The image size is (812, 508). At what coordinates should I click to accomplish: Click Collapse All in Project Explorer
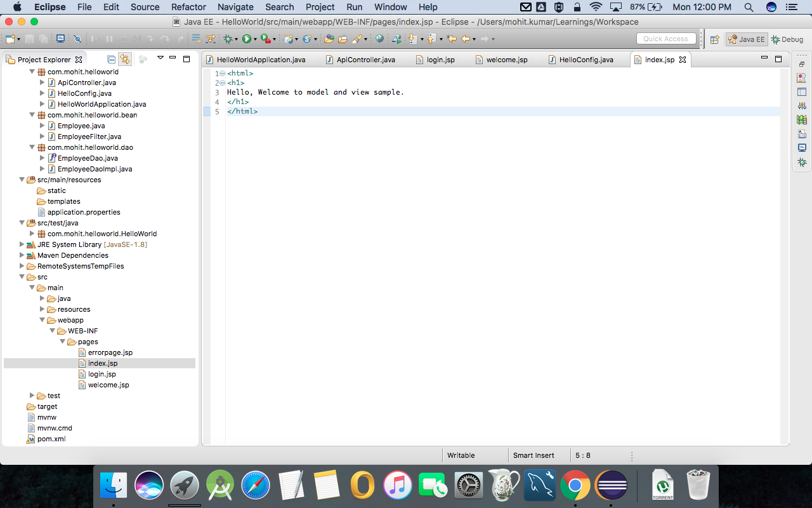[x=111, y=59]
